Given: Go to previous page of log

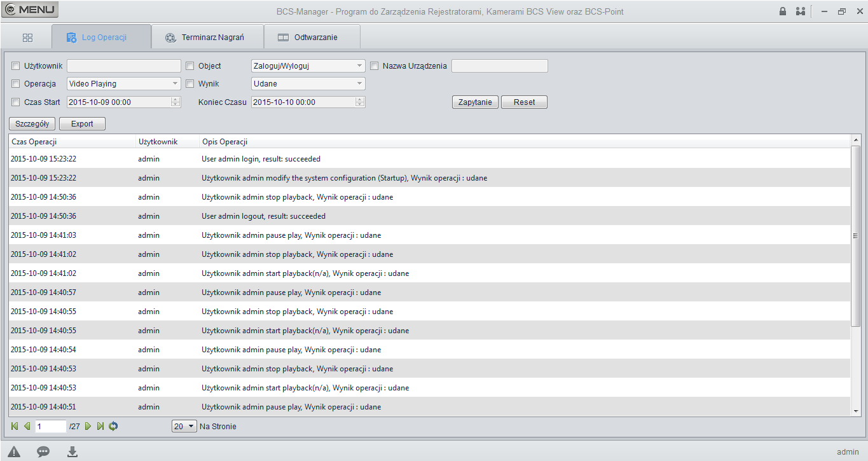Looking at the screenshot, I should (x=27, y=426).
